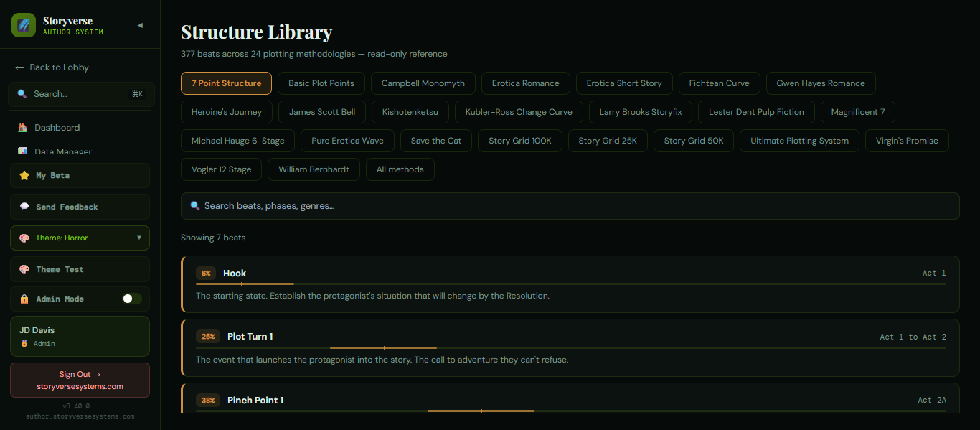980x430 pixels.
Task: Click the magnifier icon in beats search
Action: point(195,206)
